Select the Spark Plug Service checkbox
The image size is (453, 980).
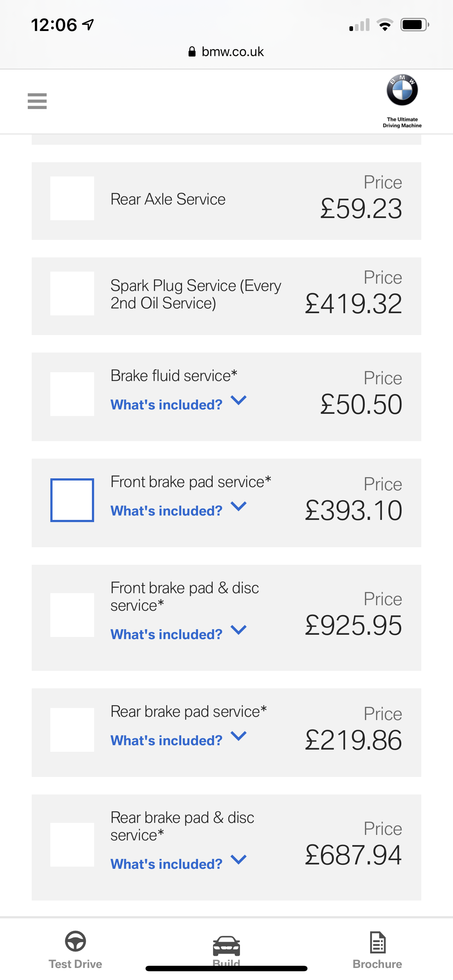[x=72, y=293]
